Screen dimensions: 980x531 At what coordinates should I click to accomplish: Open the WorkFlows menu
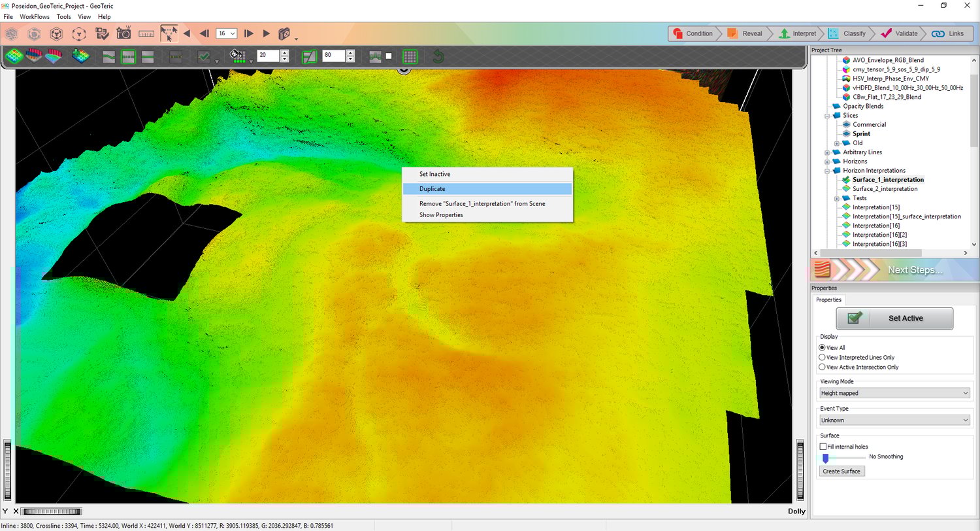[34, 16]
